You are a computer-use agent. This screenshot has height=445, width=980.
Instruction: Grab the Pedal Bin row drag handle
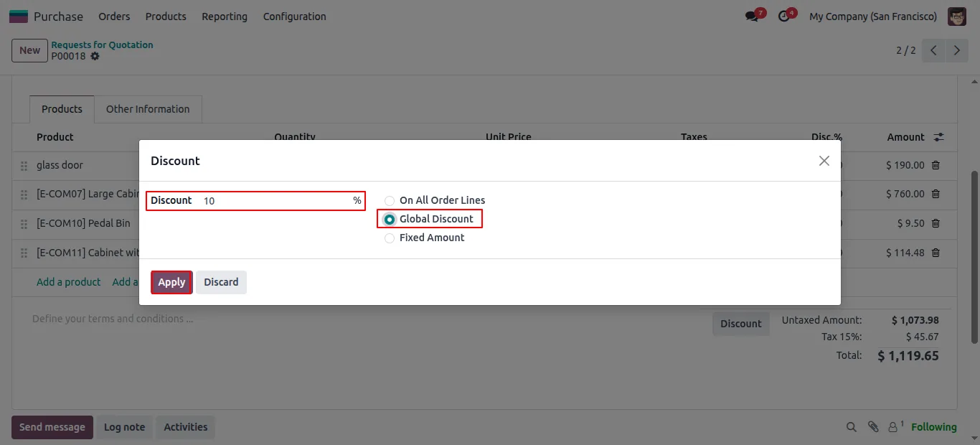(24, 224)
